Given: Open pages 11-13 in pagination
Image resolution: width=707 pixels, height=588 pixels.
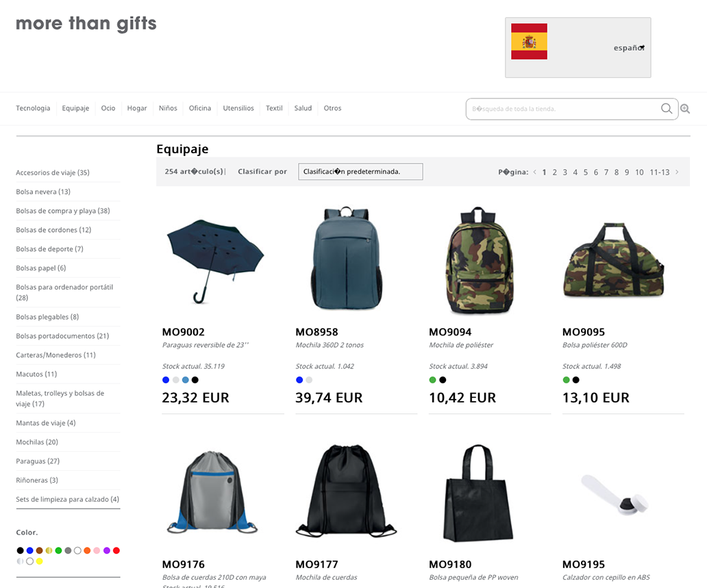Looking at the screenshot, I should 660,172.
